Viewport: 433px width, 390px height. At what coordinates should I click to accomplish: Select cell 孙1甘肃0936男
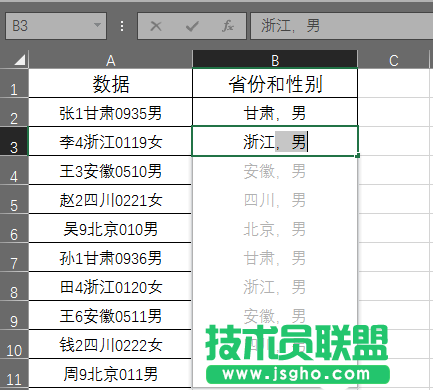(110, 257)
